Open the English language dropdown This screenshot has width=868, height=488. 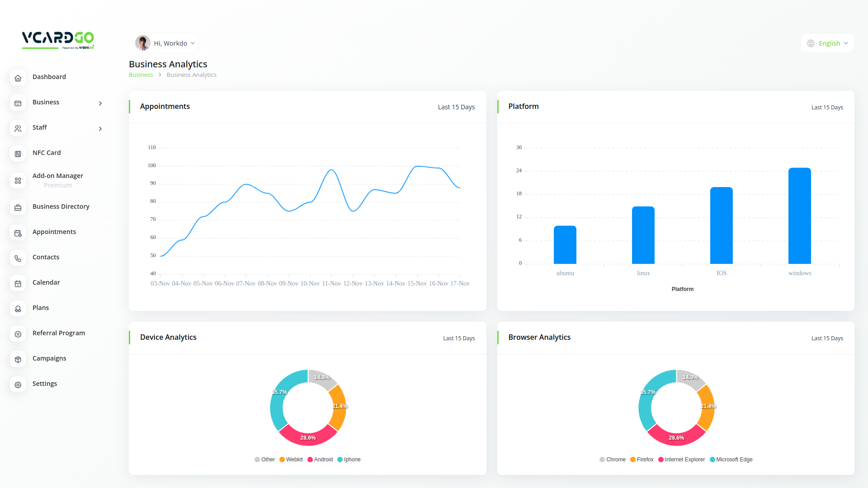pyautogui.click(x=828, y=43)
